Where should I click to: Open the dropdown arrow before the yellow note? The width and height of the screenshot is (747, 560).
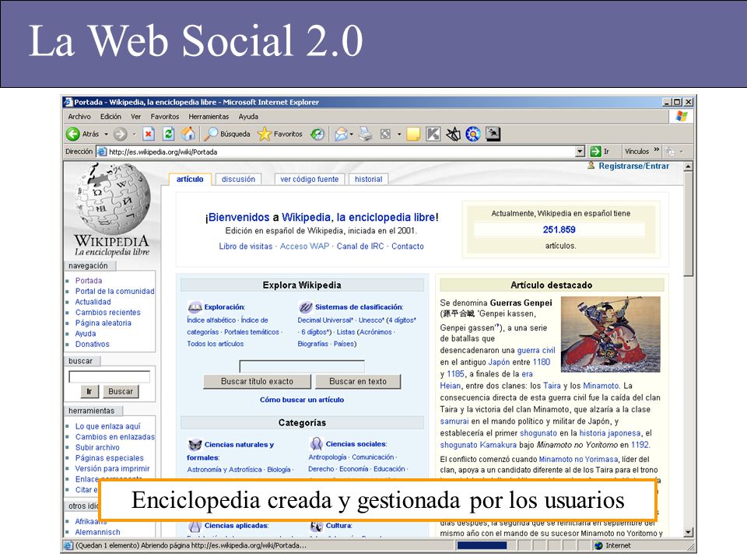(399, 135)
